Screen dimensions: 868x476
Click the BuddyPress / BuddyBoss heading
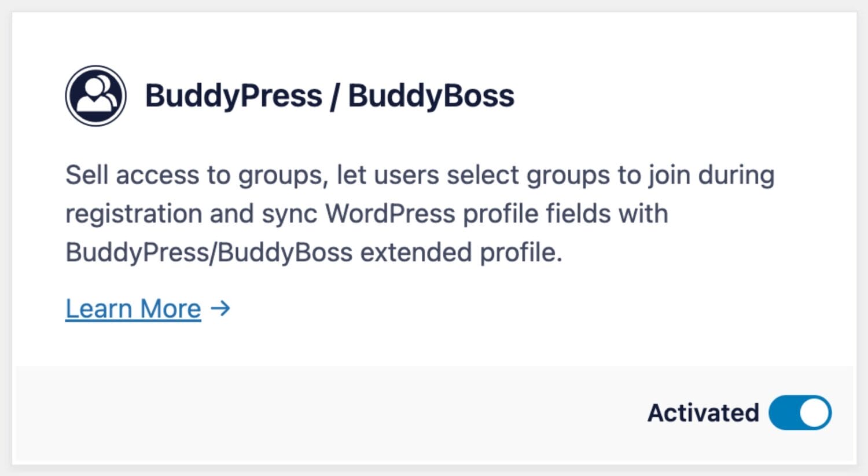329,96
